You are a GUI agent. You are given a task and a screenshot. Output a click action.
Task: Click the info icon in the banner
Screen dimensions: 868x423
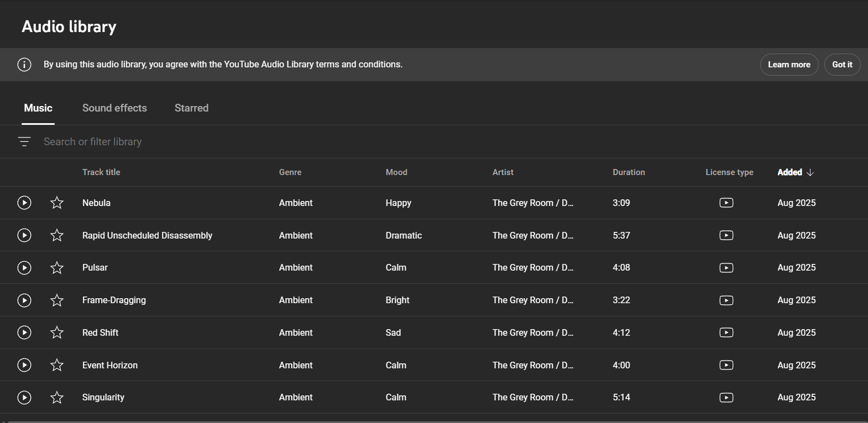pos(24,65)
